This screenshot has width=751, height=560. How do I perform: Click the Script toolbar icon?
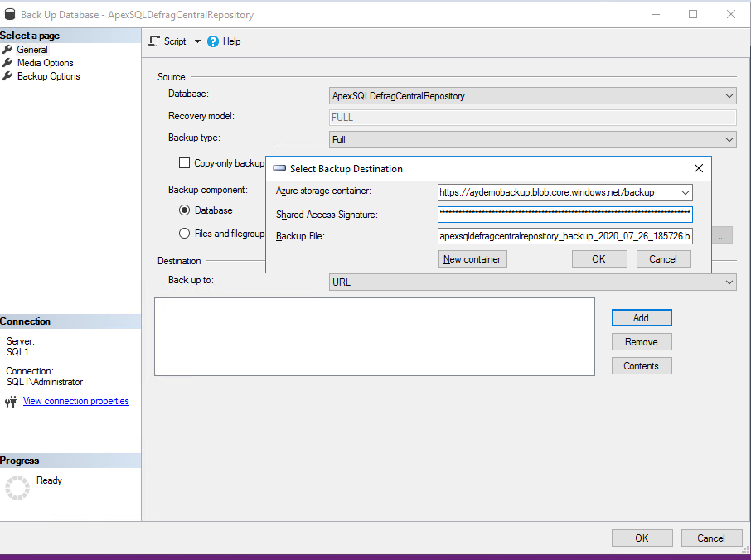[154, 41]
